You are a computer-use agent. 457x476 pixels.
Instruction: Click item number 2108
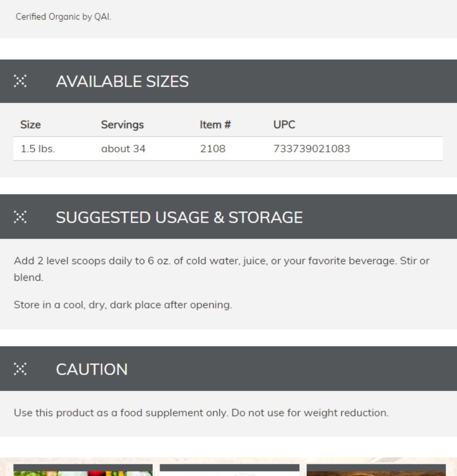tap(213, 149)
